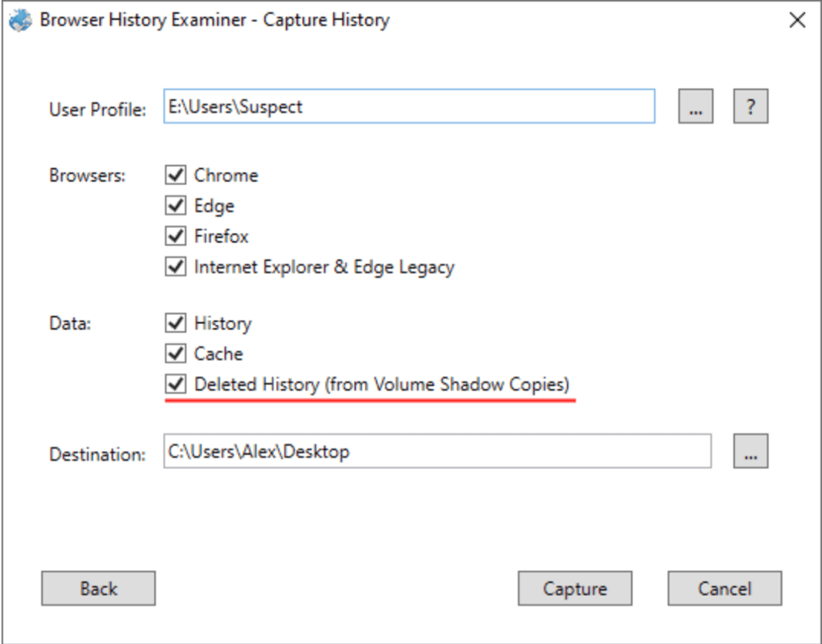Uncheck the Chrome browser checkbox
Image resolution: width=822 pixels, height=644 pixels.
coord(176,175)
